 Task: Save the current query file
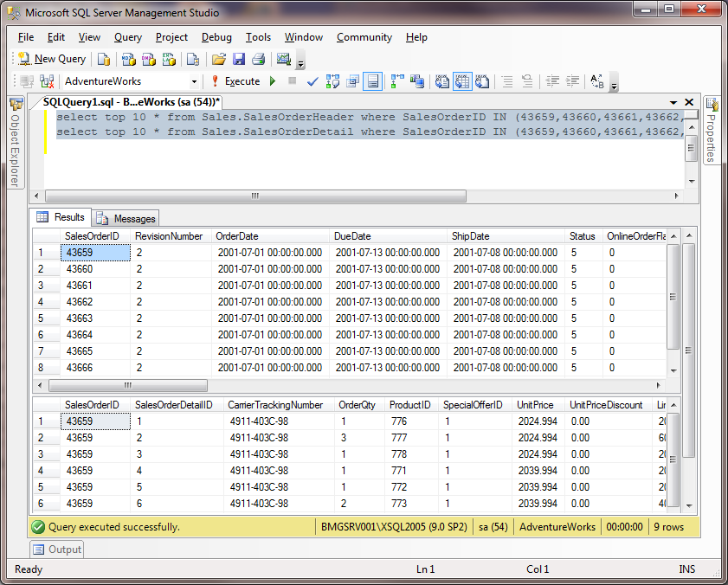(x=238, y=58)
